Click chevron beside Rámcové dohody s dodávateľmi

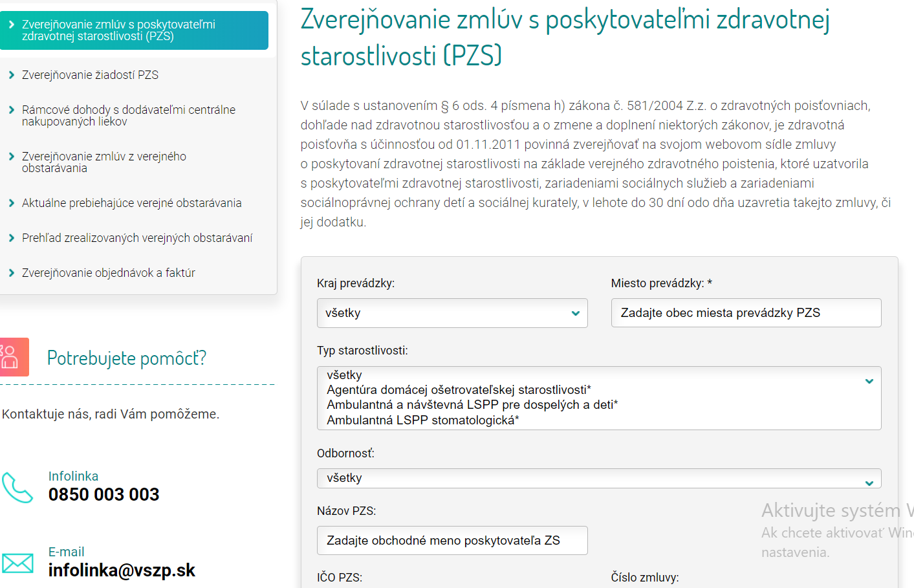[x=12, y=110]
